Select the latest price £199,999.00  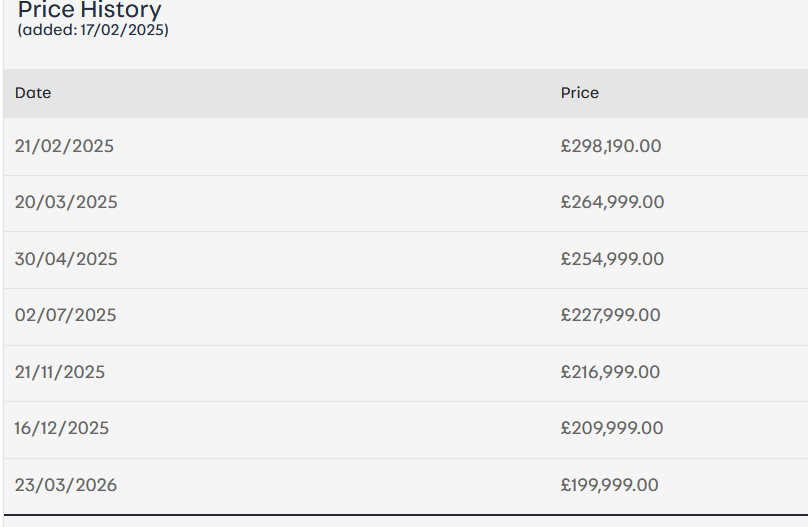pyautogui.click(x=610, y=485)
